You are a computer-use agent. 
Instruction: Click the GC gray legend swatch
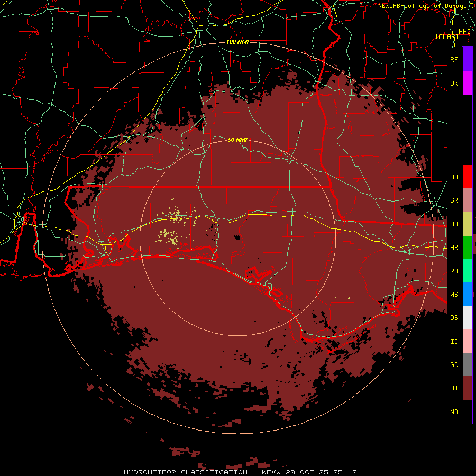click(x=467, y=364)
